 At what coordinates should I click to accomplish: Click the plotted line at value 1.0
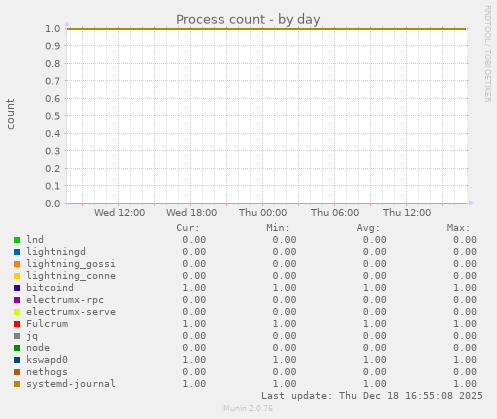click(266, 29)
